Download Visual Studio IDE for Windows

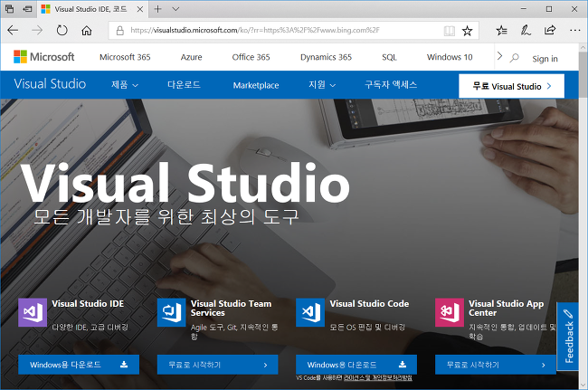tap(79, 365)
